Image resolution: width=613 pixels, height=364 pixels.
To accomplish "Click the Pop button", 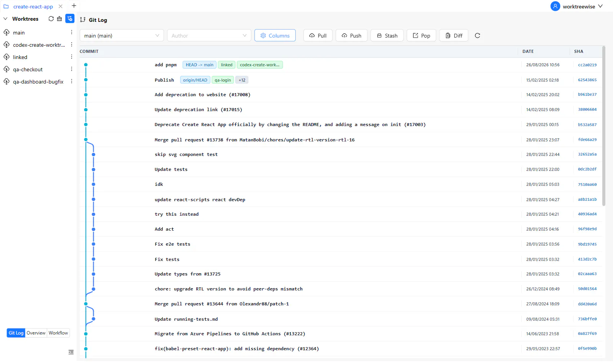I will tap(421, 36).
